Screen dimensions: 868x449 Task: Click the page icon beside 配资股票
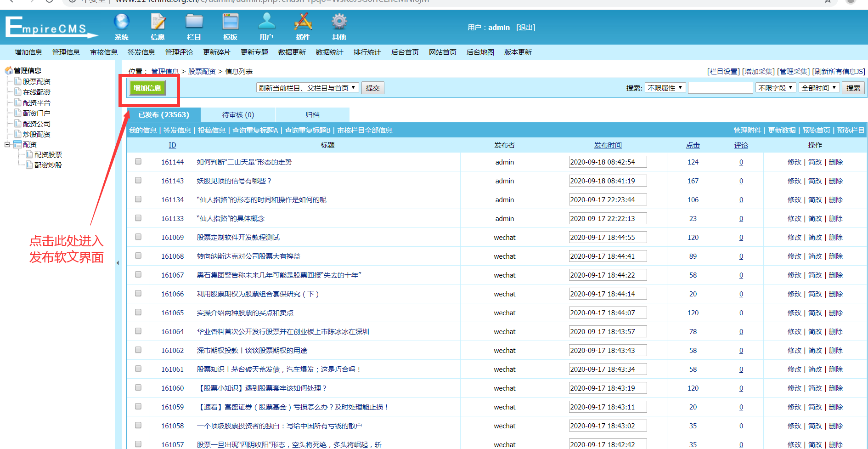pos(29,154)
